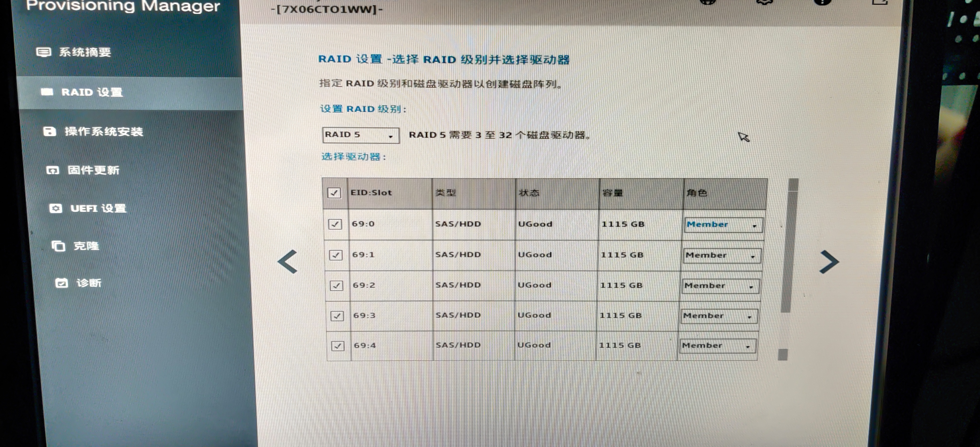
Task: Uncheck drive 69:0 checkbox
Action: click(x=335, y=224)
